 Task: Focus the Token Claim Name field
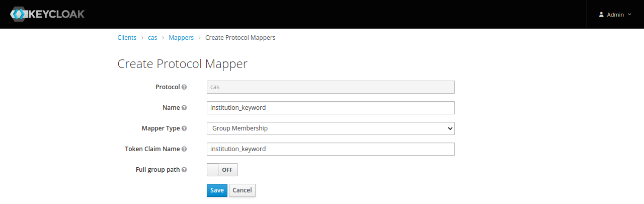coord(331,149)
